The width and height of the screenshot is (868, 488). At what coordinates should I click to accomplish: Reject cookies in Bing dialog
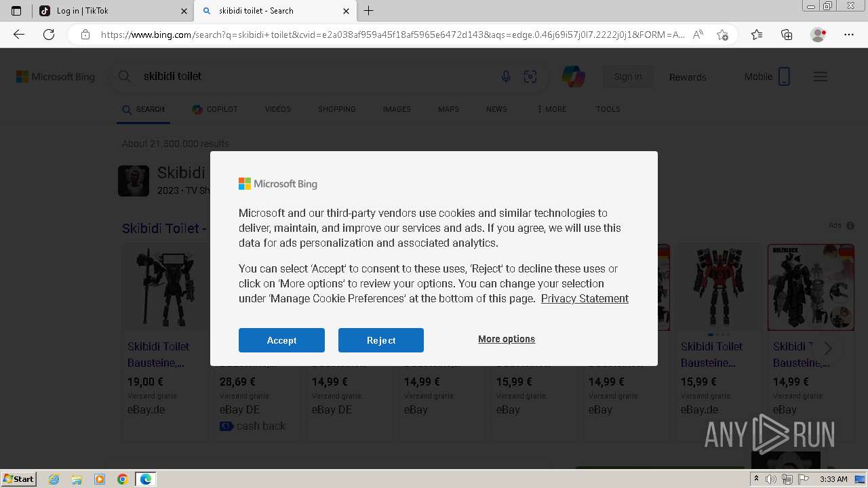pos(381,340)
